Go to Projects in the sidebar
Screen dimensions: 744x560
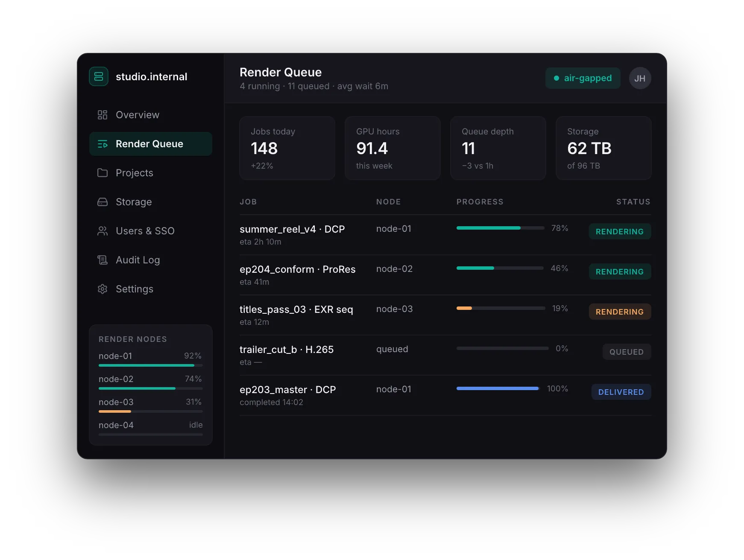[151, 173]
